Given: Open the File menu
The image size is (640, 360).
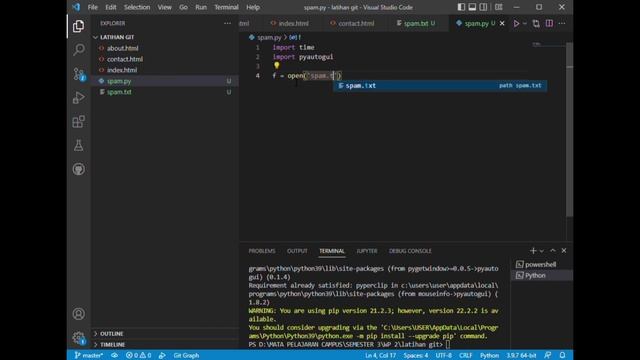Looking at the screenshot, I should click(93, 7).
